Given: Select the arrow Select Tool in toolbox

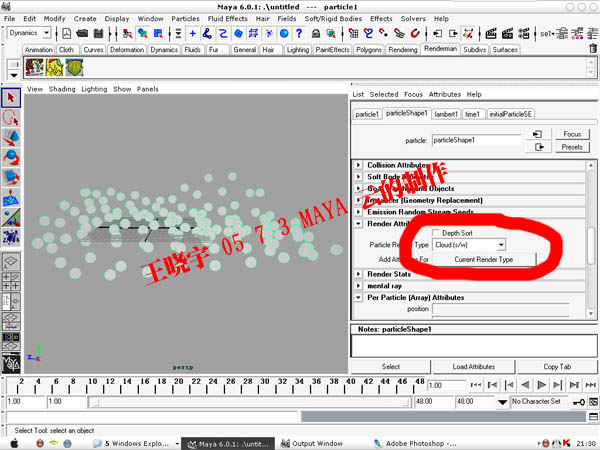Looking at the screenshot, I should [11, 98].
